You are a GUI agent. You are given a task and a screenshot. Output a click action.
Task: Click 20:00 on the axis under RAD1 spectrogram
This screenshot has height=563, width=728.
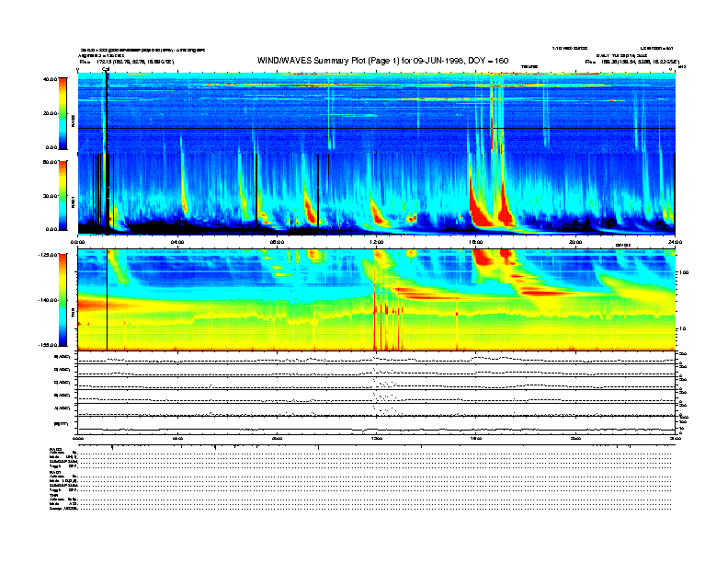click(575, 242)
